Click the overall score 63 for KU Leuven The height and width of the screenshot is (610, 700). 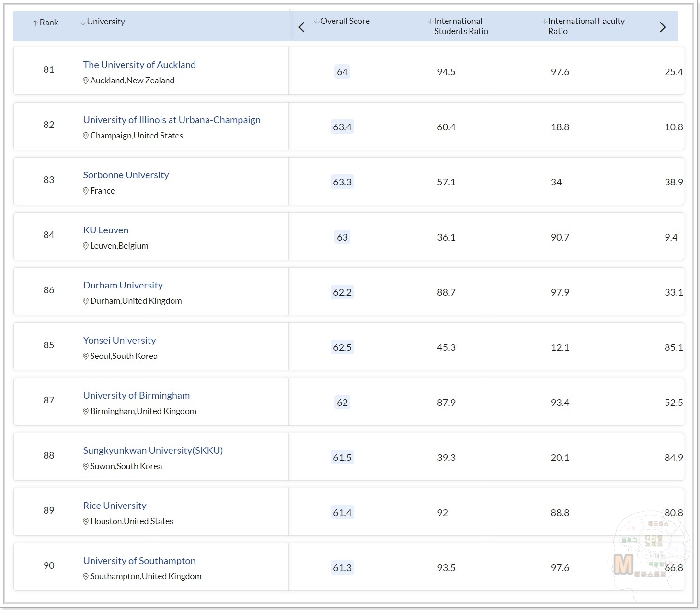[342, 237]
